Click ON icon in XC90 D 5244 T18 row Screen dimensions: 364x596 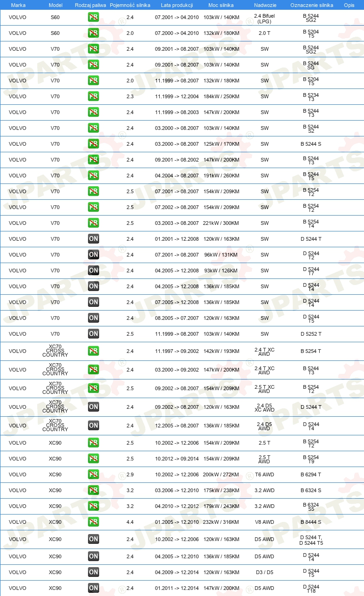(93, 588)
